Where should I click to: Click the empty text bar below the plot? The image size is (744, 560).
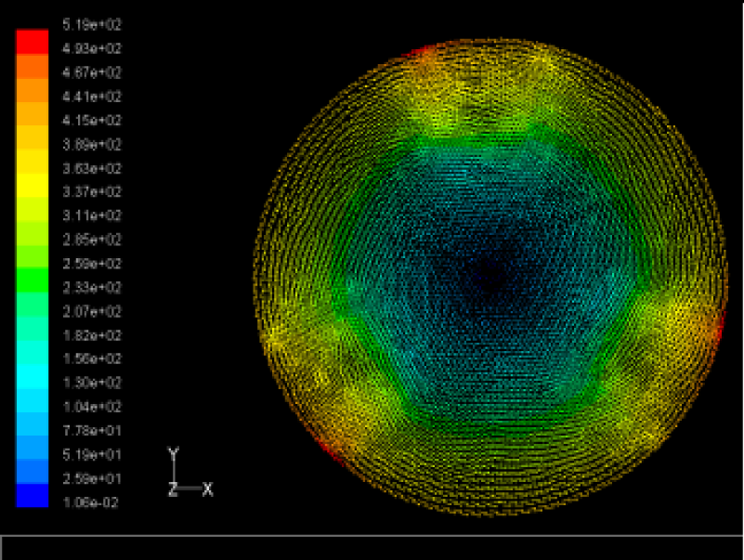pyautogui.click(x=372, y=547)
